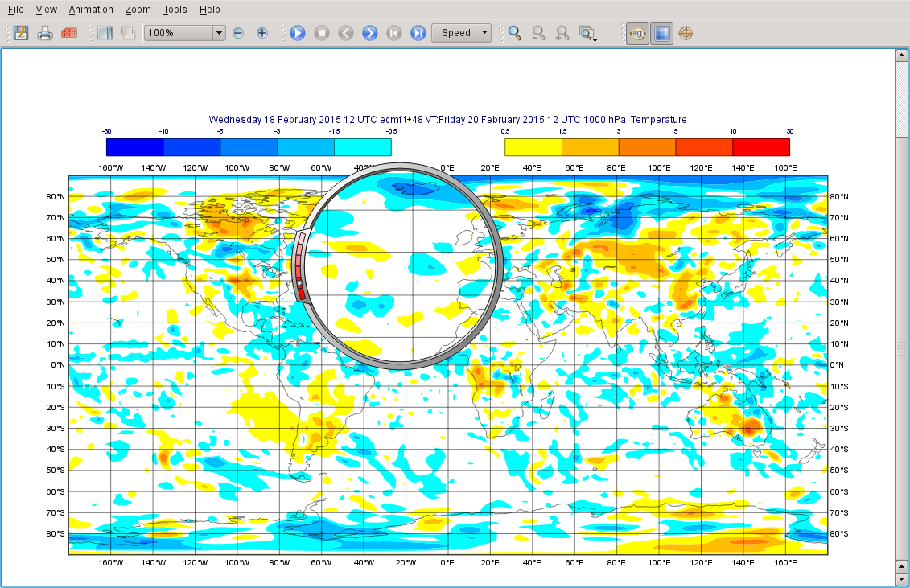910x588 pixels.
Task: Start animation with the blue play button
Action: coord(298,33)
